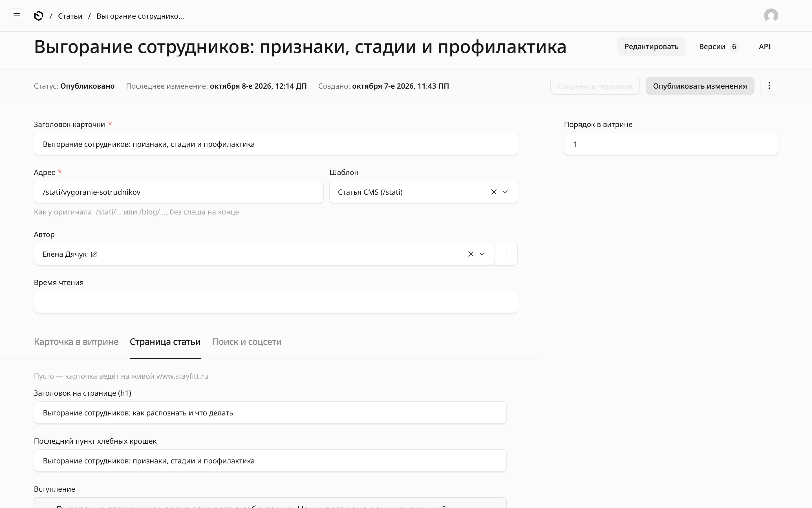Expand the Автор dropdown
Viewport: 812px width, 508px height.
(482, 254)
